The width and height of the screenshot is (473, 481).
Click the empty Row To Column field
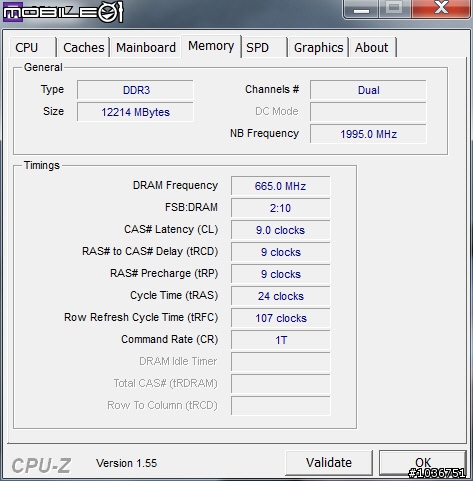click(281, 406)
